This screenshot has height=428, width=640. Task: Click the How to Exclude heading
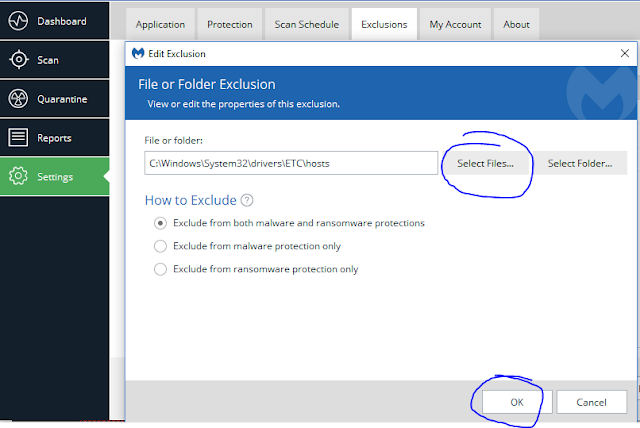[x=191, y=200]
